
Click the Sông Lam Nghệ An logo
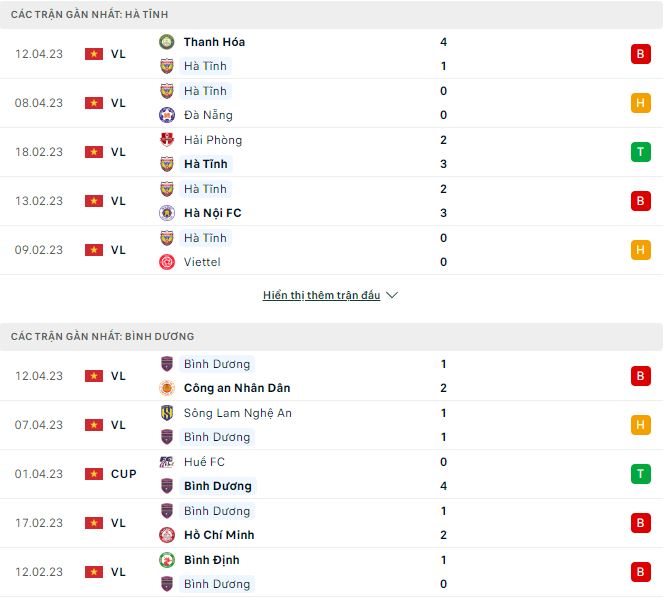coord(167,413)
